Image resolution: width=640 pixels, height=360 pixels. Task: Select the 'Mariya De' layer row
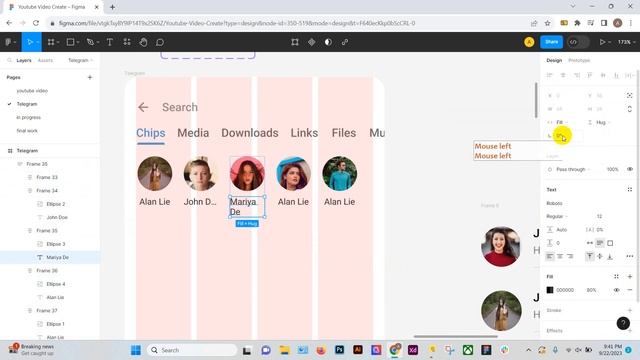[49, 257]
